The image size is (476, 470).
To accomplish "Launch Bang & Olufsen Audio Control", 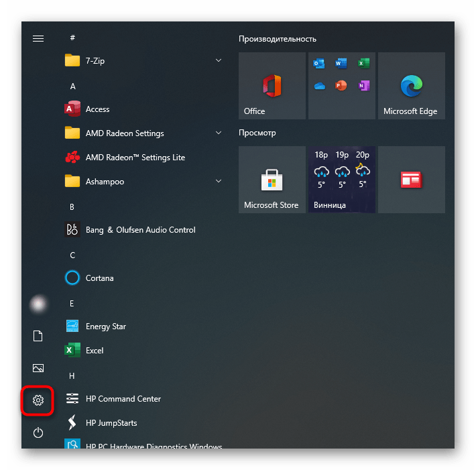I will pyautogui.click(x=143, y=230).
